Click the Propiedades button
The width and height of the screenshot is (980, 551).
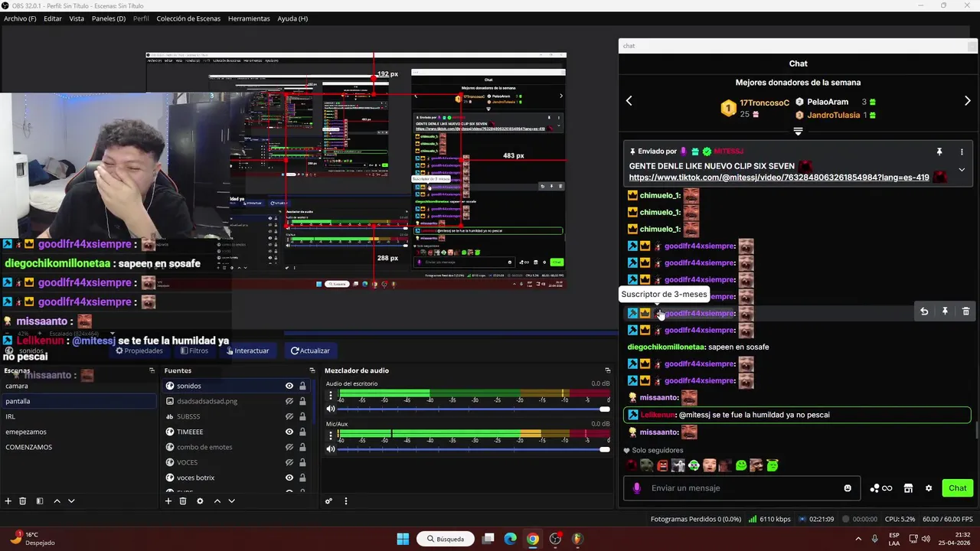(x=139, y=350)
